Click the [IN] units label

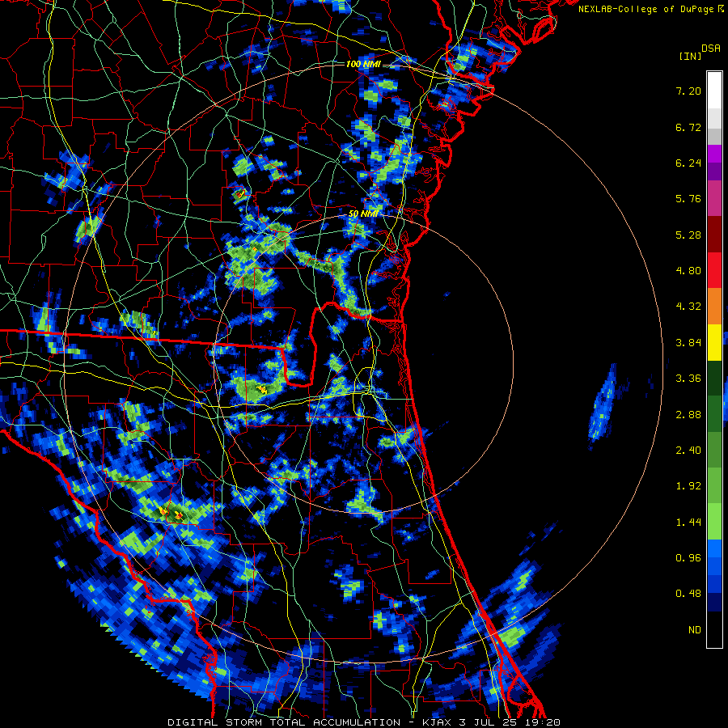[690, 56]
